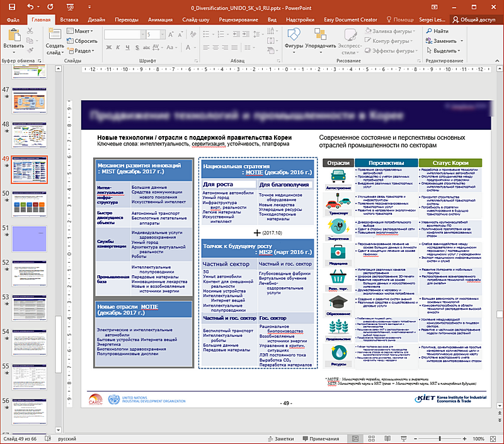Image resolution: width=504 pixels, height=444 pixels.
Task: Toggle italic К formatting
Action: 118,47
